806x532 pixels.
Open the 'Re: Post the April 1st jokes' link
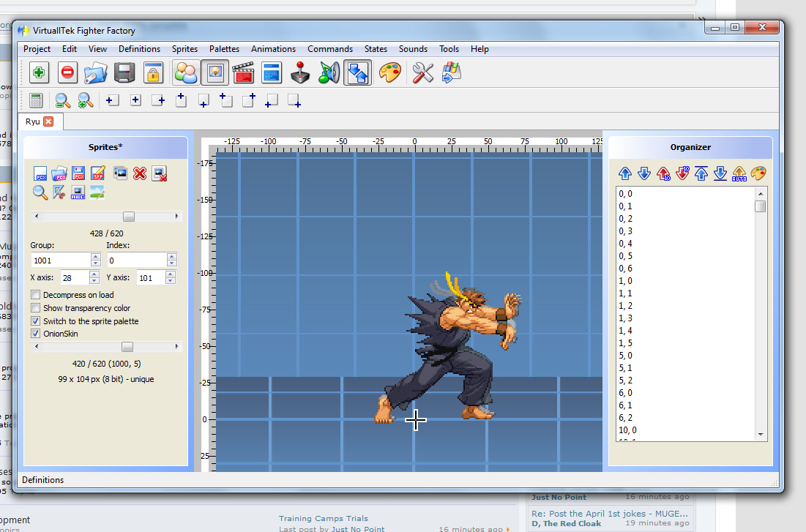pos(610,514)
